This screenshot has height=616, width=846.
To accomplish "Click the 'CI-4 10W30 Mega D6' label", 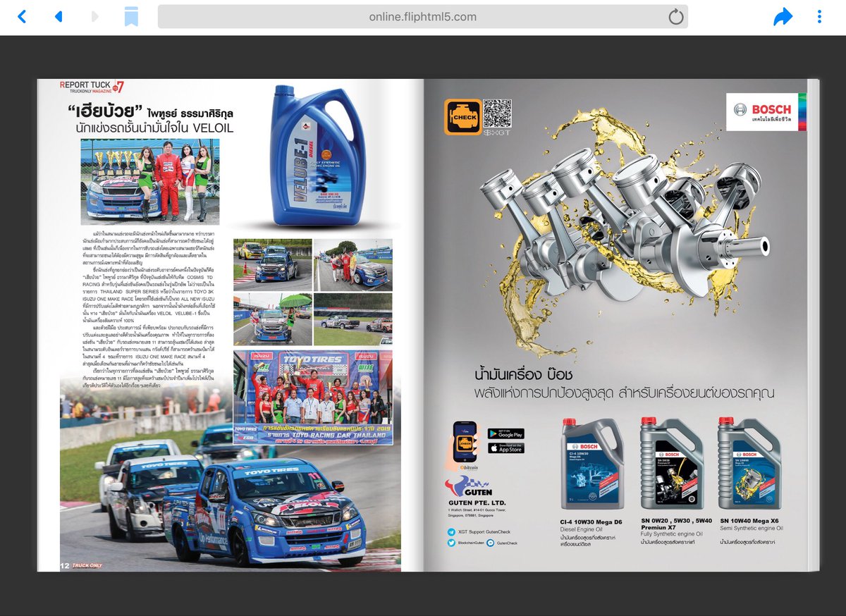I will pos(591,523).
